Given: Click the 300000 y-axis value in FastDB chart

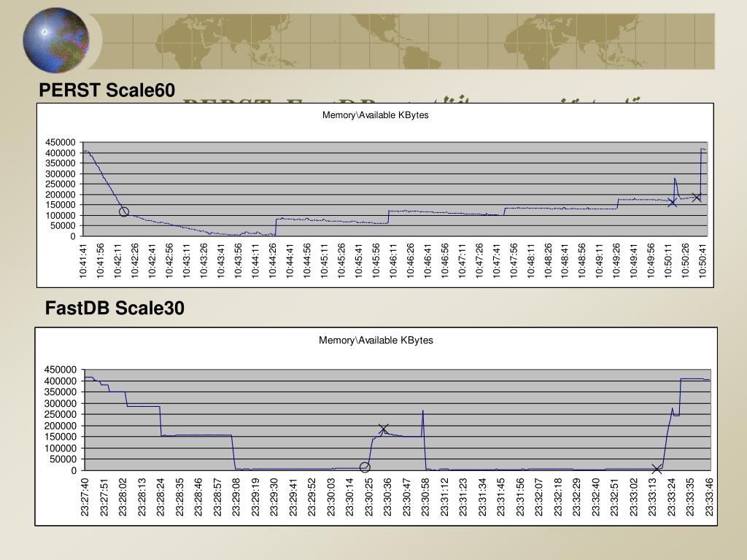Looking at the screenshot, I should pos(61,403).
